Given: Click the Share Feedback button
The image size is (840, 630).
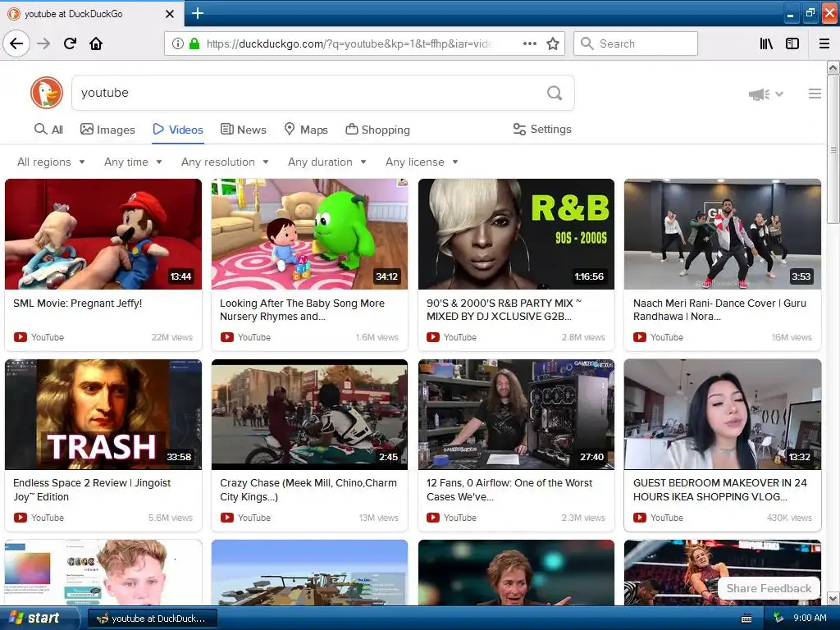Looking at the screenshot, I should 769,588.
